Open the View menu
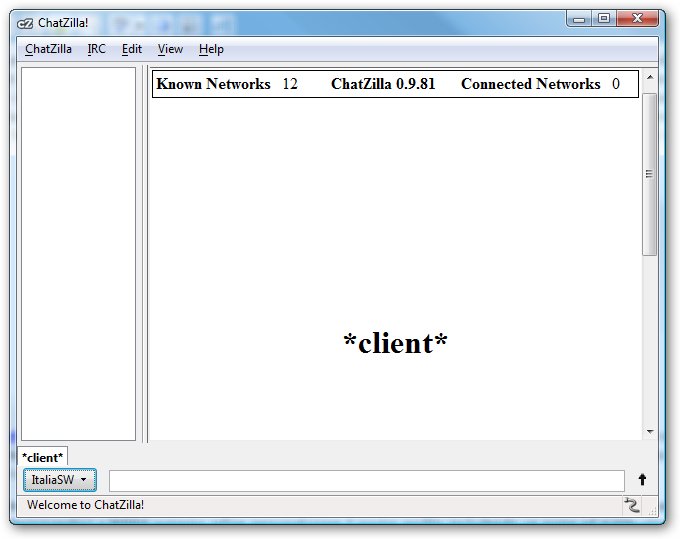Viewport: 680px width, 539px height. [170, 49]
